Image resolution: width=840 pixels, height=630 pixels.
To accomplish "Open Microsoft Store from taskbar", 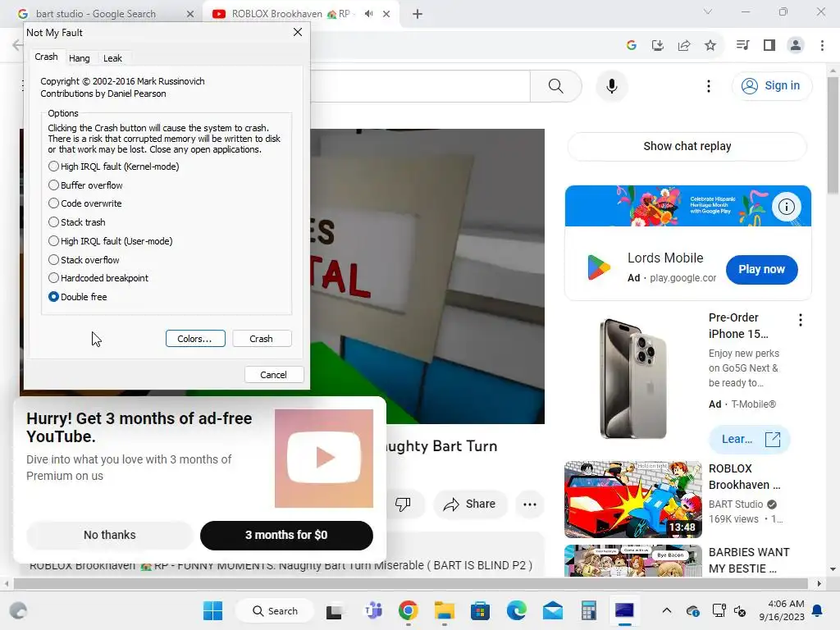I will click(x=481, y=610).
